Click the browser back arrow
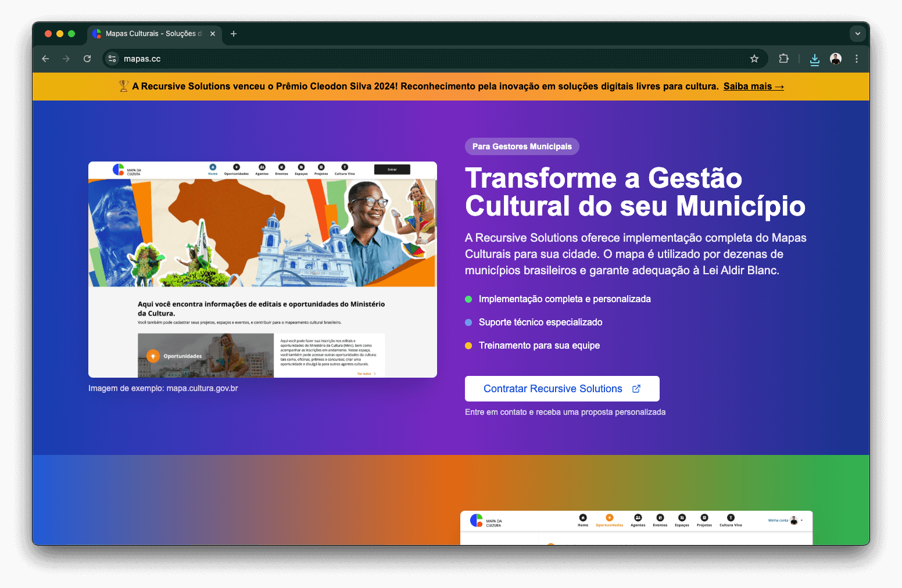 (x=45, y=59)
